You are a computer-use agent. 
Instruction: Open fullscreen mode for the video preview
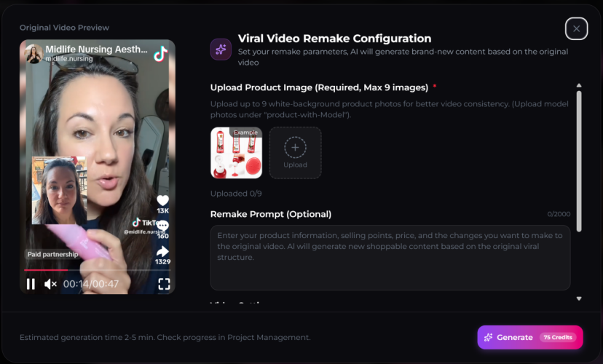164,284
